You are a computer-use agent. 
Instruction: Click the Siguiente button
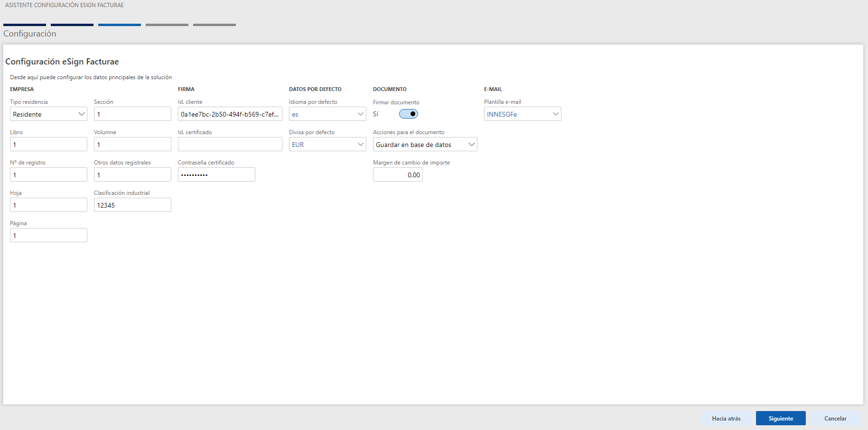[781, 418]
